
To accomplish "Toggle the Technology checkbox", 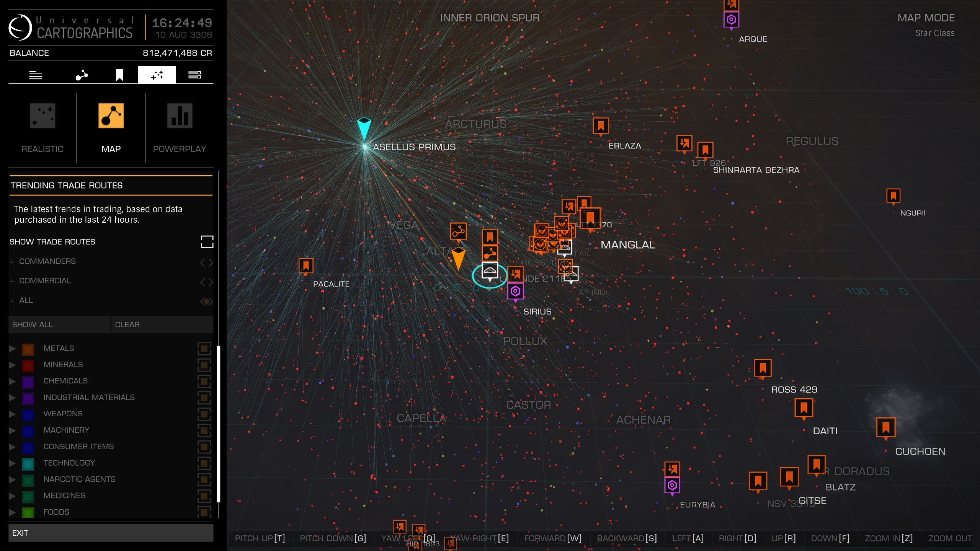I will (204, 463).
